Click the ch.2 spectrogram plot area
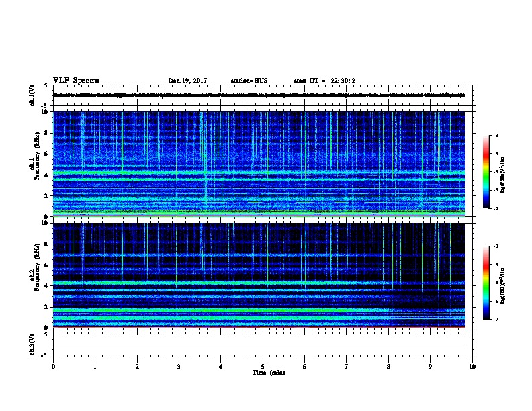 click(259, 275)
